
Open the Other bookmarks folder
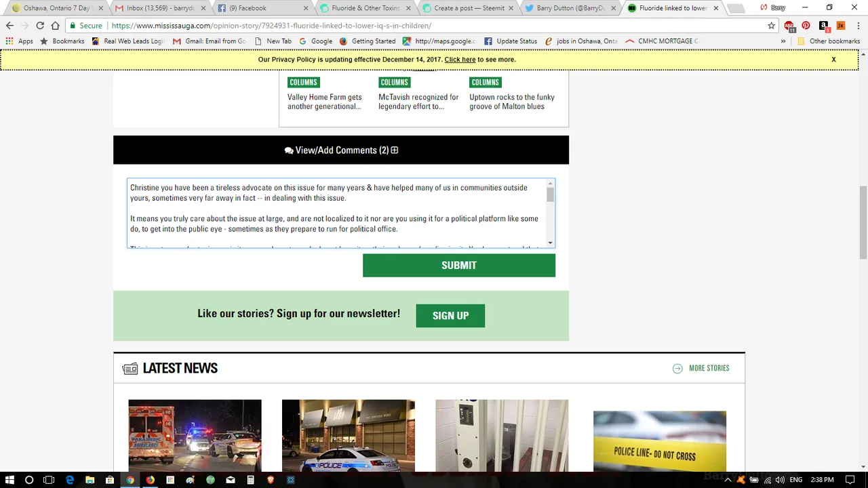(x=828, y=41)
